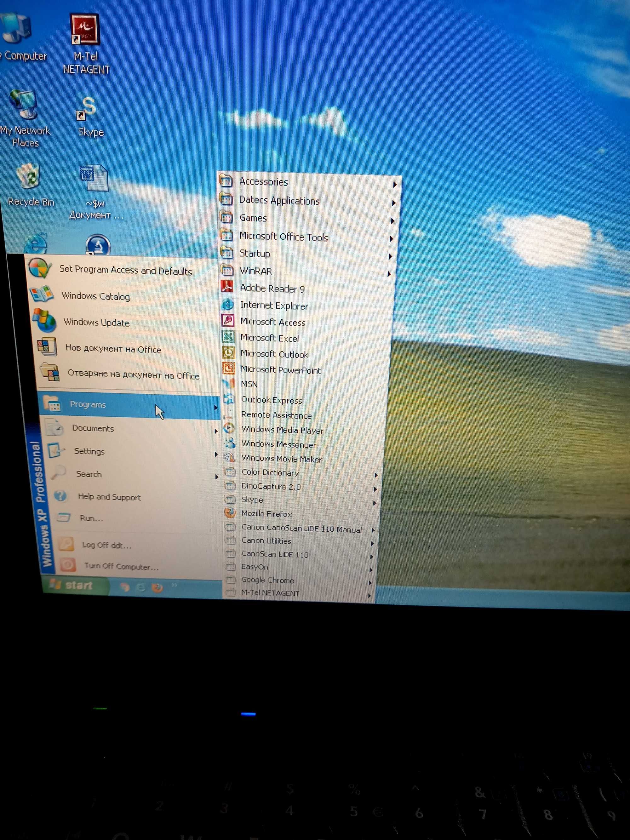630x840 pixels.
Task: Click Turn Off Computer... label
Action: click(122, 566)
